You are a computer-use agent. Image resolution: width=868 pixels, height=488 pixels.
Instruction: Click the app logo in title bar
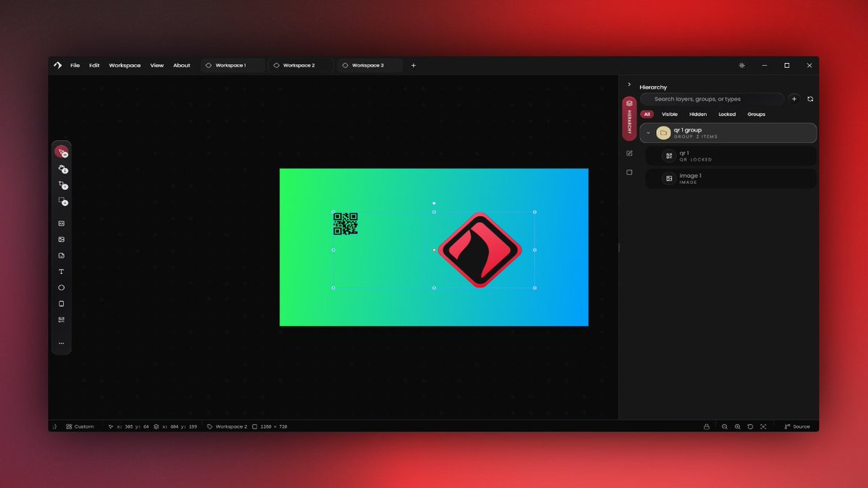(x=58, y=65)
